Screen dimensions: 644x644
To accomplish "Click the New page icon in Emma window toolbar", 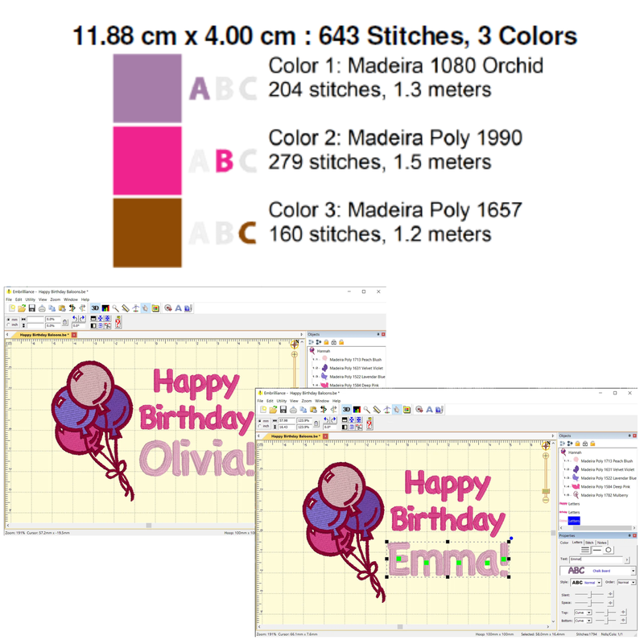I will (263, 410).
